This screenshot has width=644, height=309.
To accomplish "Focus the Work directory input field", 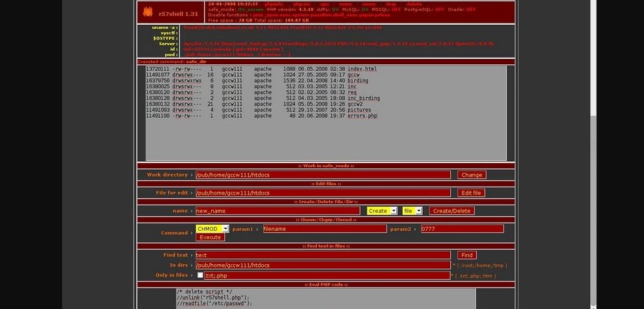I will tap(323, 175).
